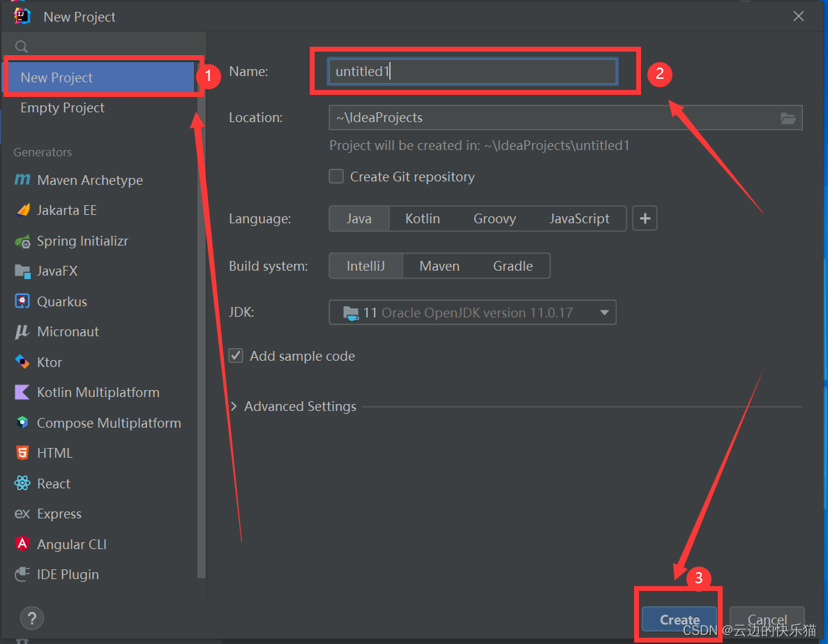This screenshot has height=644, width=828.
Task: Choose Maven build system
Action: [439, 266]
